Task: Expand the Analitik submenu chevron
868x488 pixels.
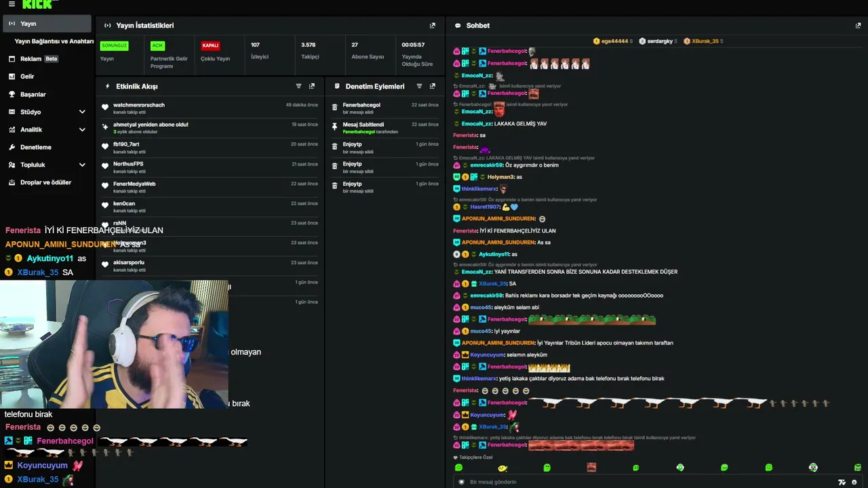Action: [x=82, y=129]
